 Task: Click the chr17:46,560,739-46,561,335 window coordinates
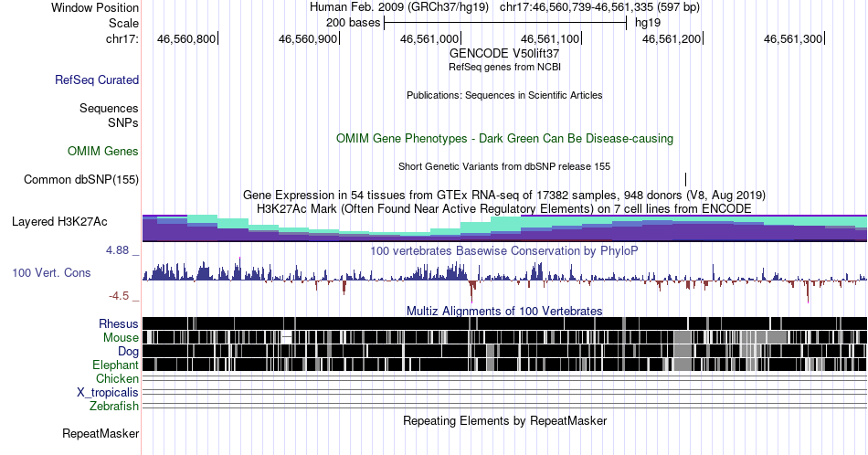pyautogui.click(x=599, y=7)
